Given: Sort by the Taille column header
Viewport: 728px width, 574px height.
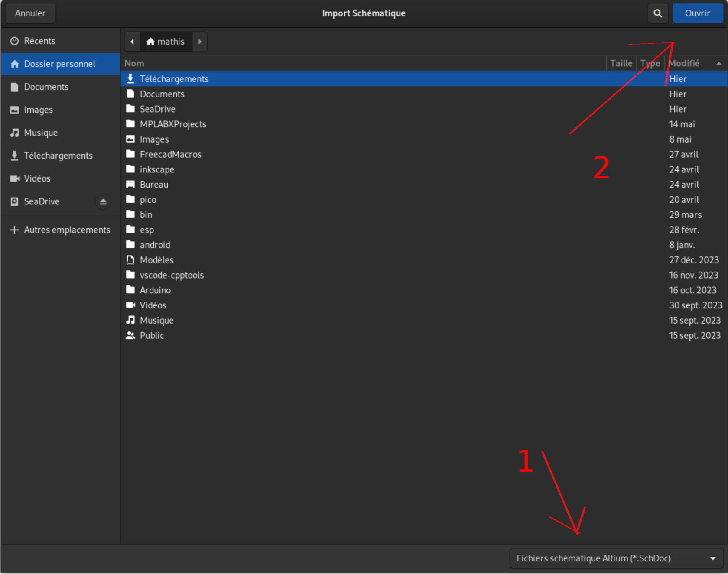Looking at the screenshot, I should click(x=621, y=63).
